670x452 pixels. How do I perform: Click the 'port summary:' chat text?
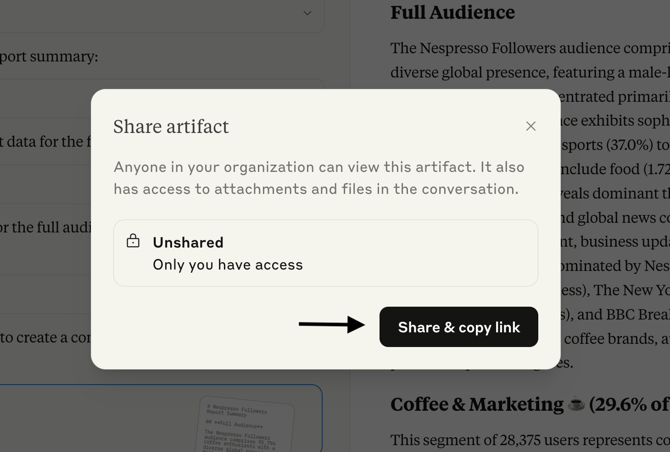tap(49, 56)
